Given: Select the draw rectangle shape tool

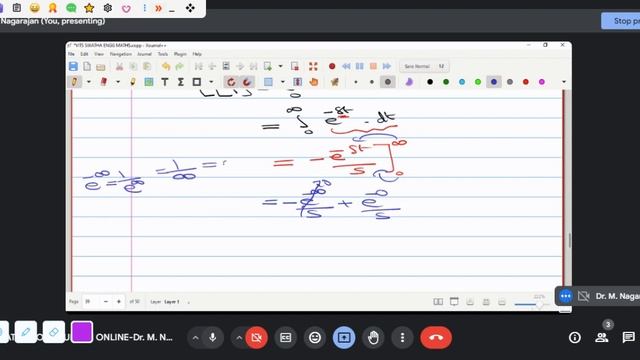Looking at the screenshot, I should [x=197, y=82].
